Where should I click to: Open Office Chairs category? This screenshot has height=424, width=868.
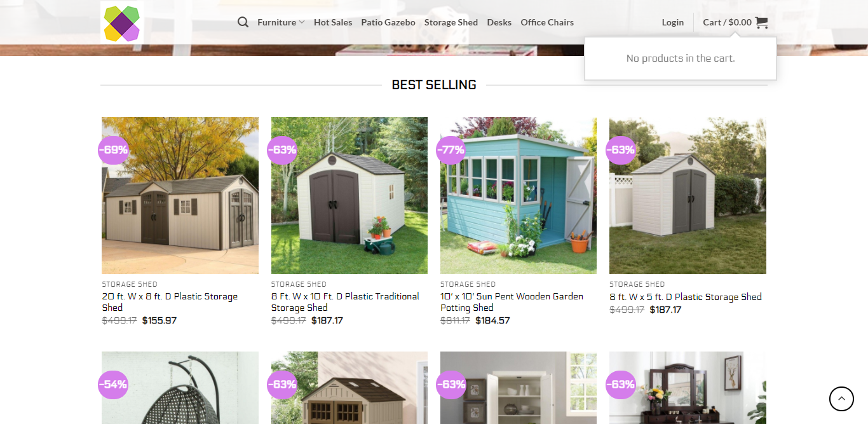tap(547, 22)
